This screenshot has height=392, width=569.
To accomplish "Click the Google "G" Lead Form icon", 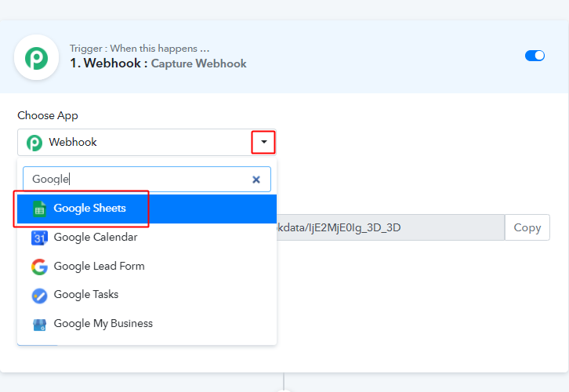I will click(x=39, y=267).
